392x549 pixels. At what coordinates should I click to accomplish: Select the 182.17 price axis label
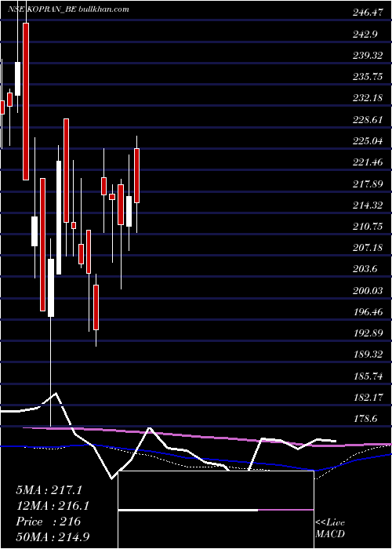point(368,398)
